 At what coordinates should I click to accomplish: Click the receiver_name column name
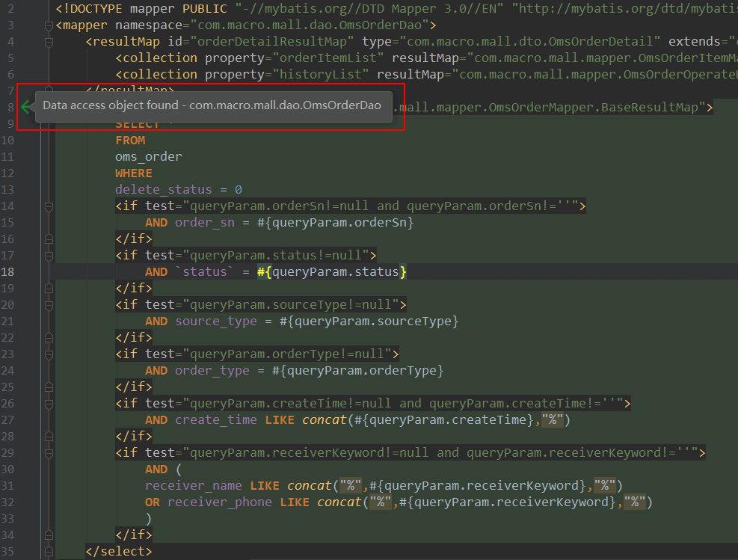(x=194, y=486)
